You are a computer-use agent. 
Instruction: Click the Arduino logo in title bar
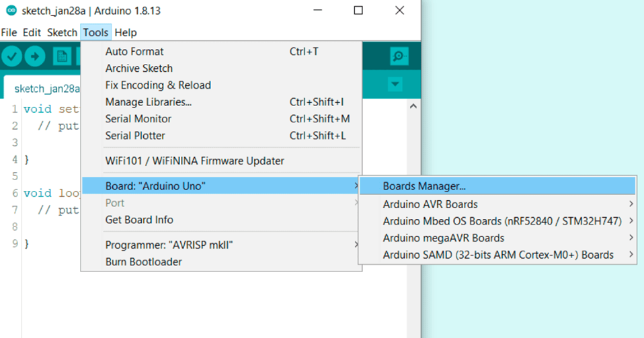[11, 11]
